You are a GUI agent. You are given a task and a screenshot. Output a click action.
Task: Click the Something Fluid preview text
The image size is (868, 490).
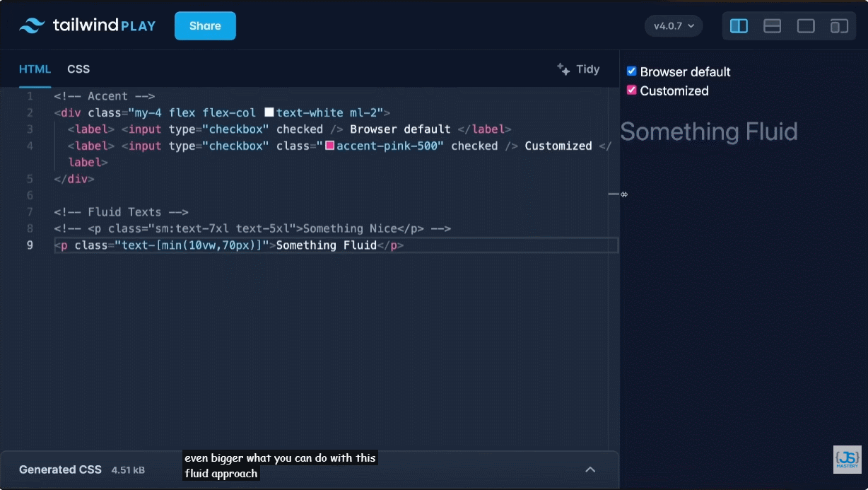tap(709, 132)
